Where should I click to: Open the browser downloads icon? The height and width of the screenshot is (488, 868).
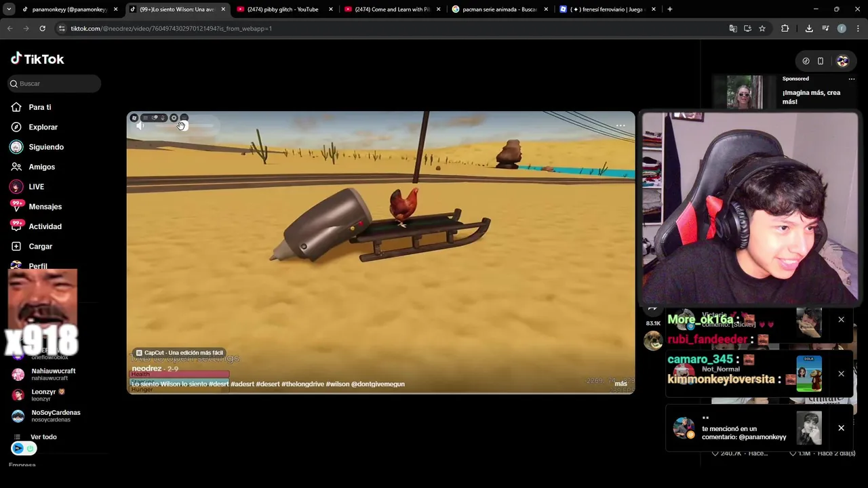[x=809, y=28]
